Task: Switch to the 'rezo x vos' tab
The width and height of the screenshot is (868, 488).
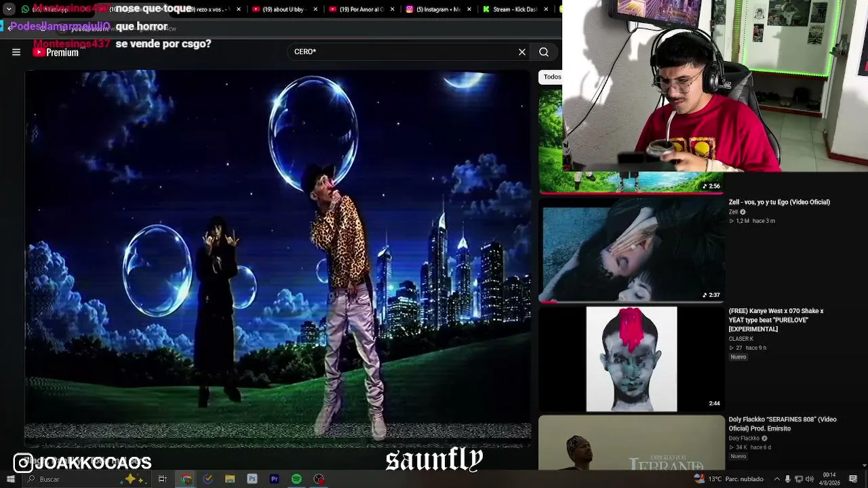Action: click(207, 9)
